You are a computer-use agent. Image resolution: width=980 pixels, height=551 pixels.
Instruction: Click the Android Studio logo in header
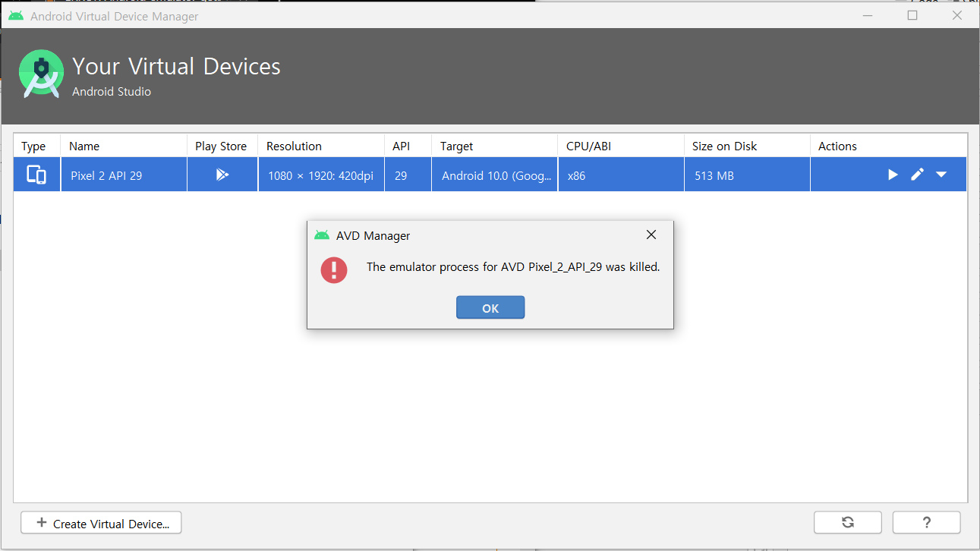coord(41,74)
